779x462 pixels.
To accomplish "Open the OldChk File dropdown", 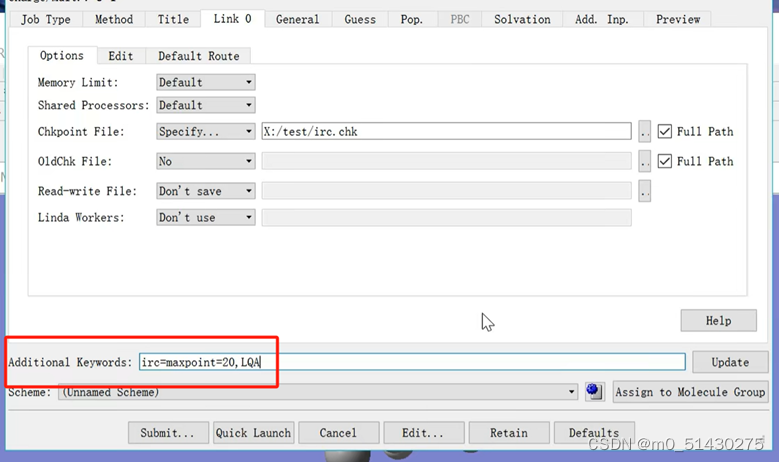I will 206,161.
